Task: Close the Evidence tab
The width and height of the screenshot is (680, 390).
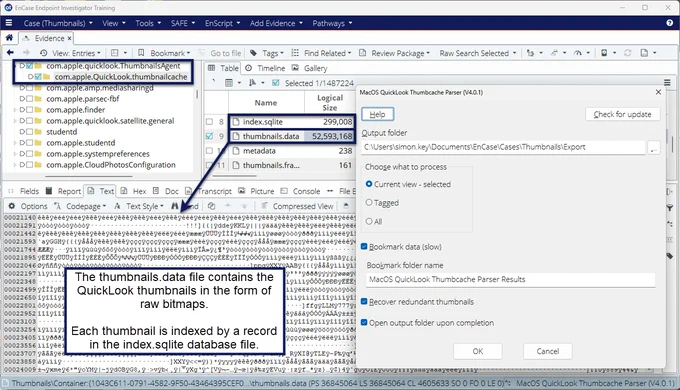Action: tap(69, 38)
